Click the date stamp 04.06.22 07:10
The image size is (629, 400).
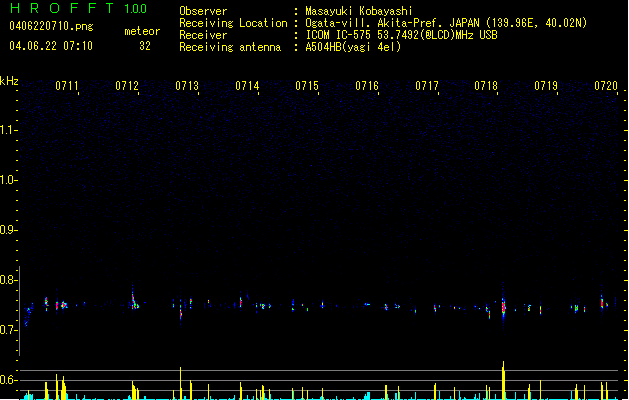pos(51,46)
